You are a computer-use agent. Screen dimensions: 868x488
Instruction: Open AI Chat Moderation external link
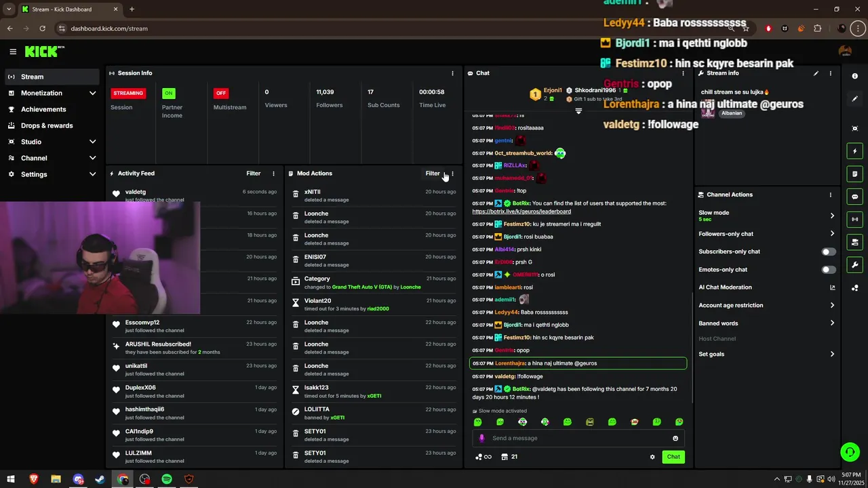point(832,287)
